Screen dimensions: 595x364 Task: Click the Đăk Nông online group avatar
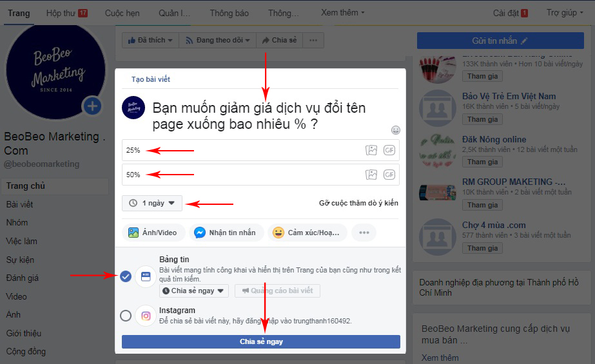click(438, 151)
